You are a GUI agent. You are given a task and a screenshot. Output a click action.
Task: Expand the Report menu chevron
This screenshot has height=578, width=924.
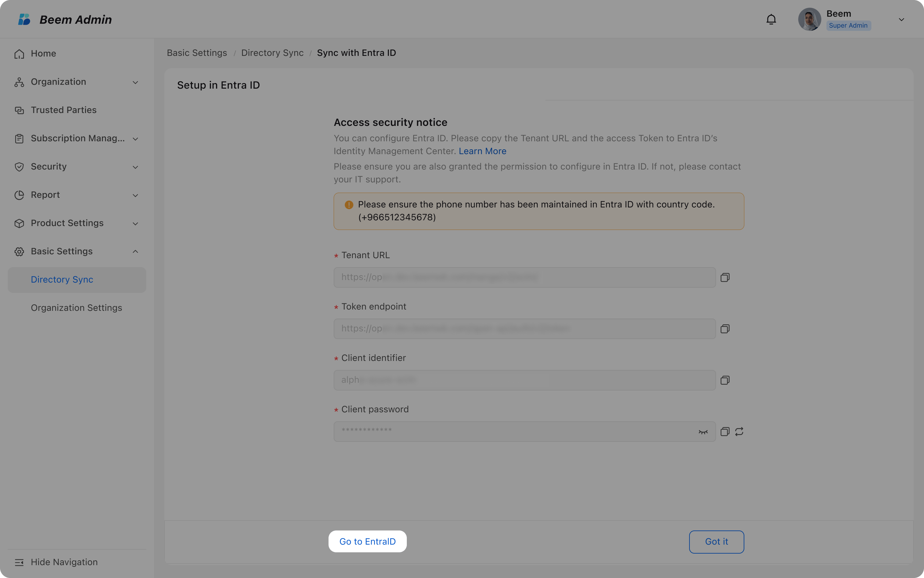pos(135,195)
